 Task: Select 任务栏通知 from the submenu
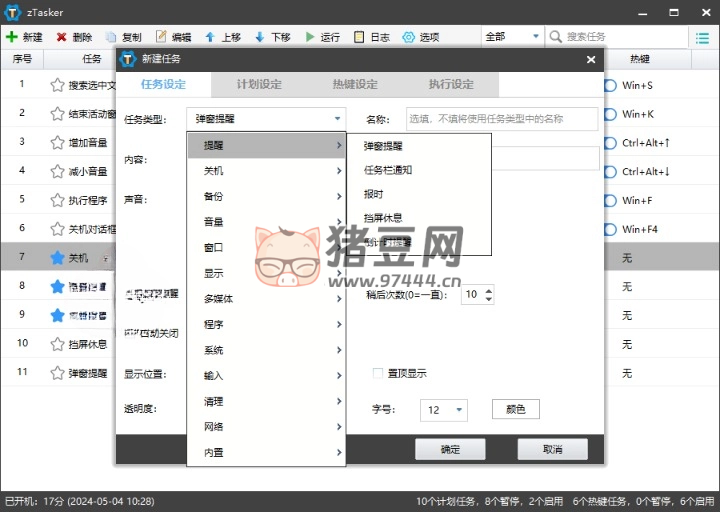pyautogui.click(x=388, y=170)
